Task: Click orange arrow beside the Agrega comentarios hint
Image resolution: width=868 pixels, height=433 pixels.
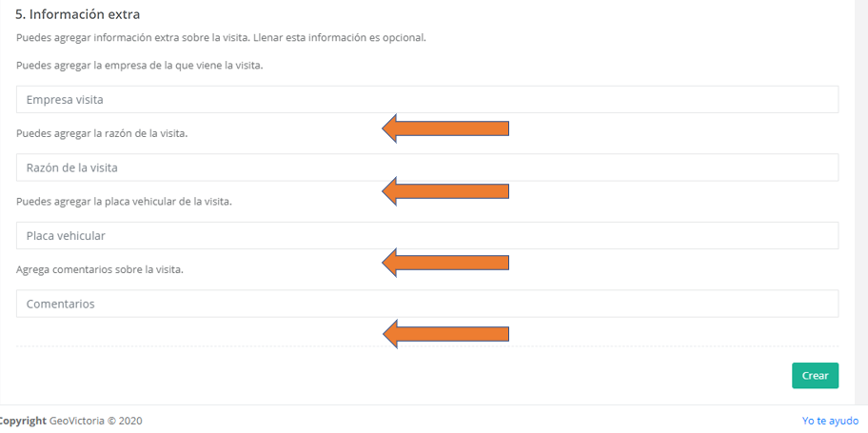Action: point(445,262)
